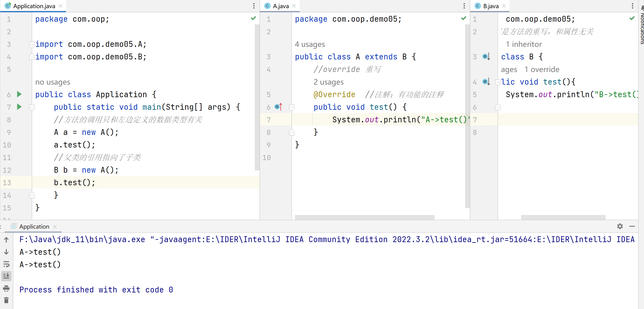Collapse the import block in Application.java
644x309 pixels.
click(x=32, y=45)
